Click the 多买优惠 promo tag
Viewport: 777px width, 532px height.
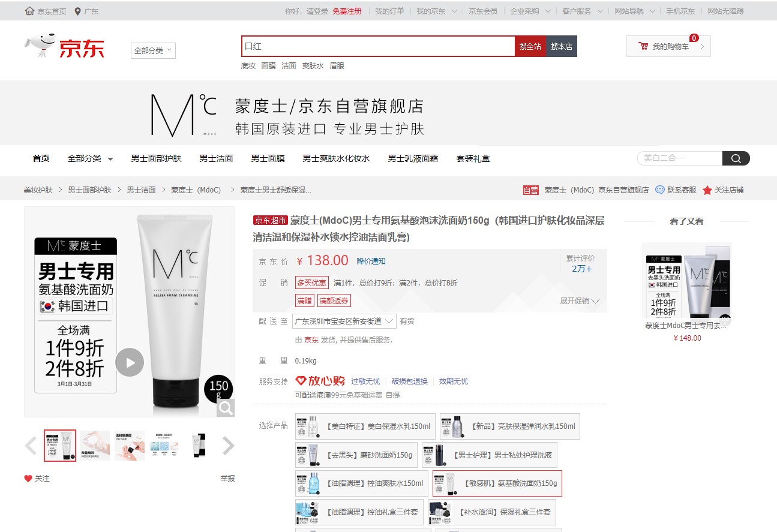pyautogui.click(x=312, y=283)
